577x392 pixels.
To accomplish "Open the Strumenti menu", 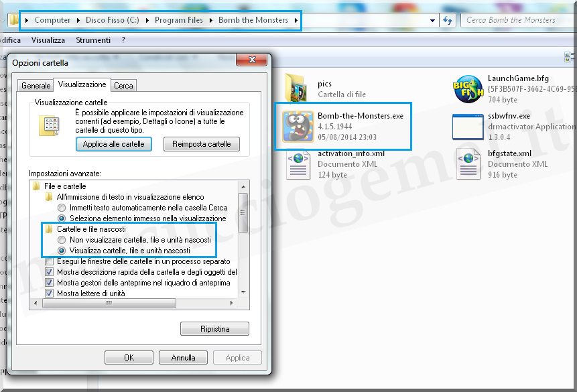I will (93, 40).
